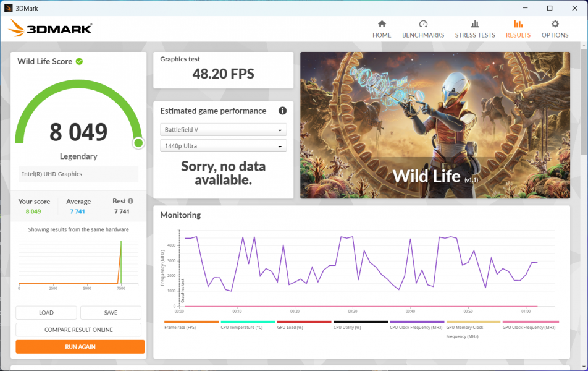
Task: Toggle the GPU Load (%) legend series
Action: [303, 326]
